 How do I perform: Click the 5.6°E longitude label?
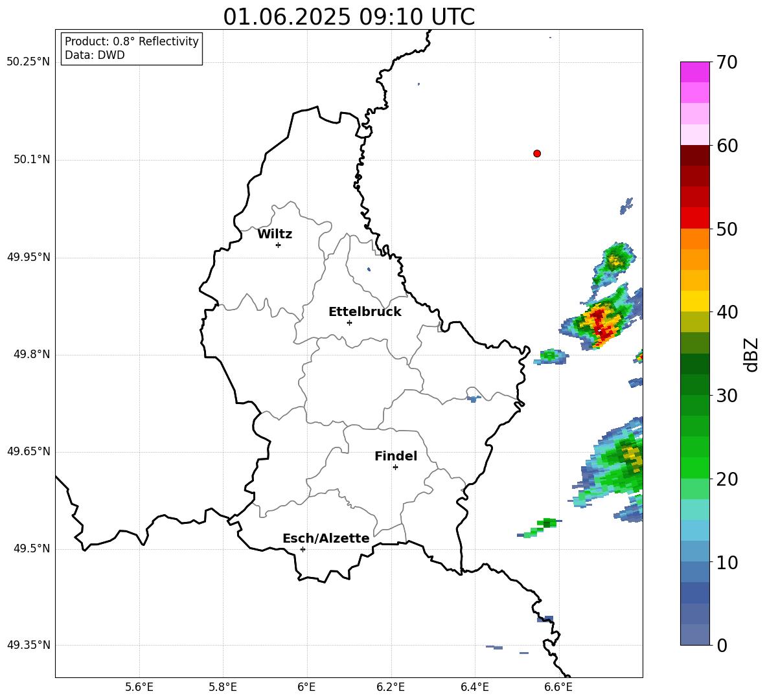click(x=139, y=687)
